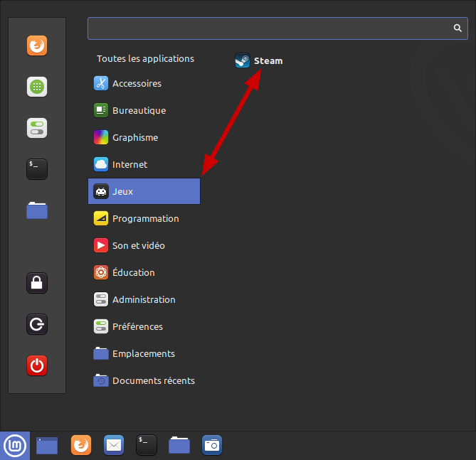Lock the screen with the padlock icon
The height and width of the screenshot is (460, 476).
click(37, 283)
